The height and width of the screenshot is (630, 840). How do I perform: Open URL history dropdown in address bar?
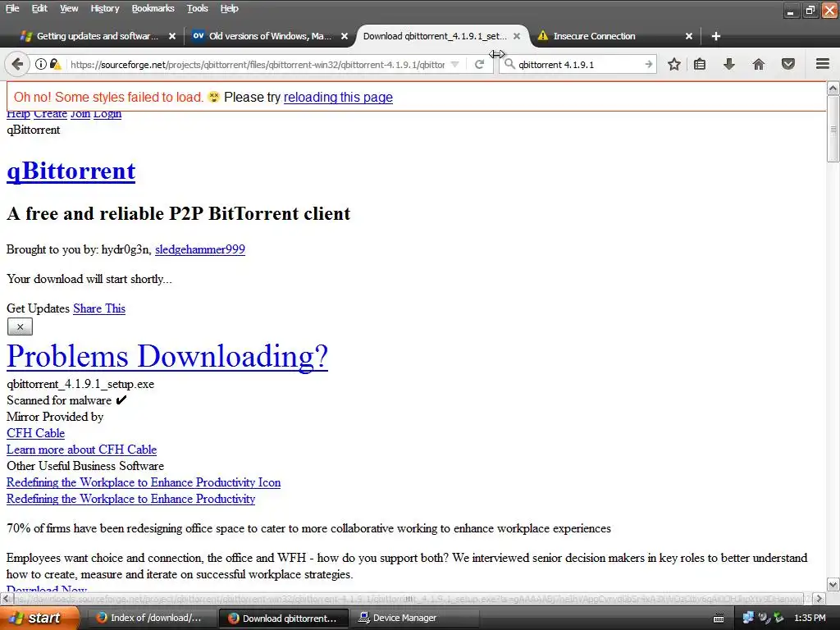(x=454, y=64)
